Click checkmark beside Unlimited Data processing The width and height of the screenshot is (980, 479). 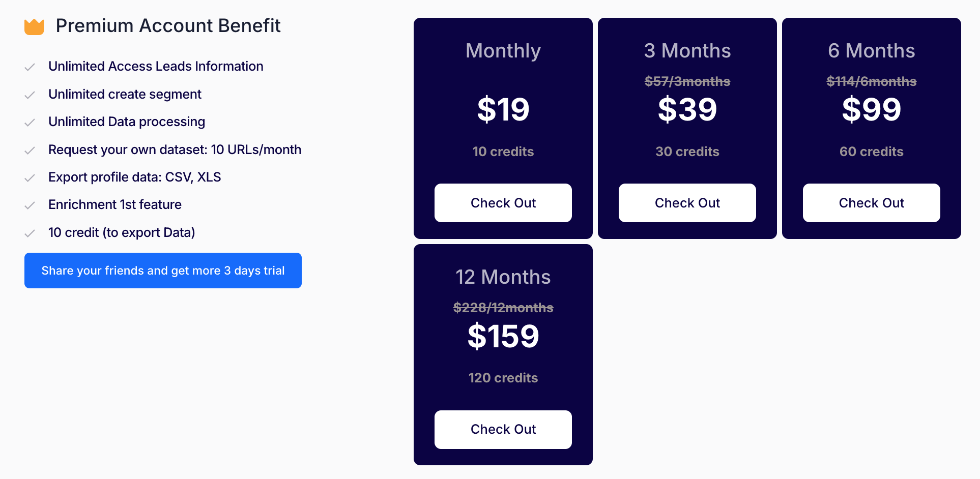[30, 123]
